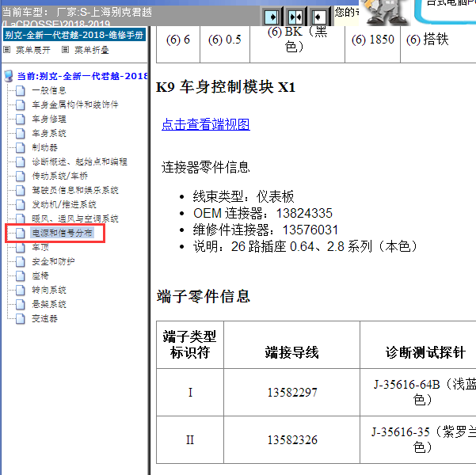Click the right-arrow panel toolbar button
This screenshot has height=475, width=476.
pos(272,17)
